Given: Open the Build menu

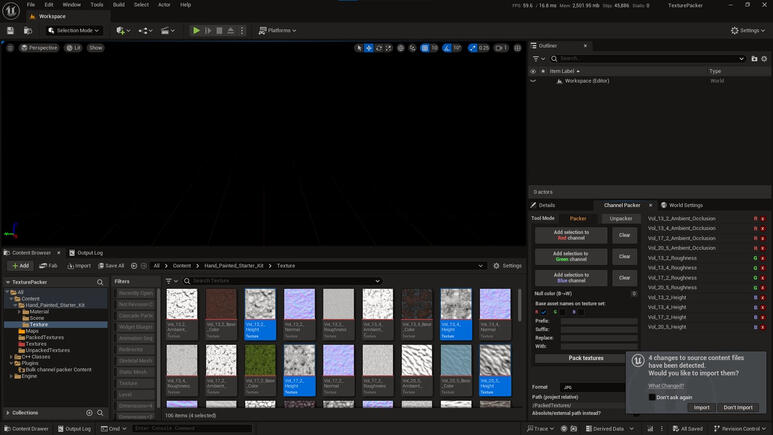Looking at the screenshot, I should pyautogui.click(x=119, y=5).
